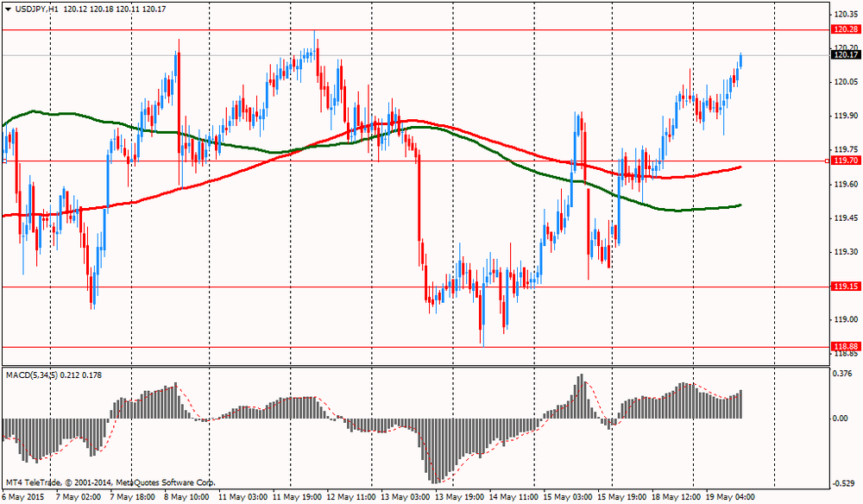Select the 119.15 red price level label

pos(846,287)
